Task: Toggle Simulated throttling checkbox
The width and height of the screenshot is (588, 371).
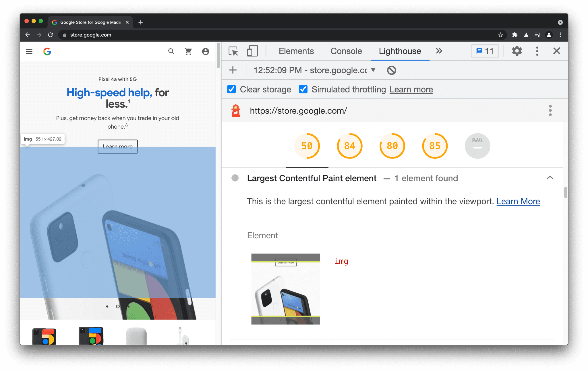Action: click(302, 89)
